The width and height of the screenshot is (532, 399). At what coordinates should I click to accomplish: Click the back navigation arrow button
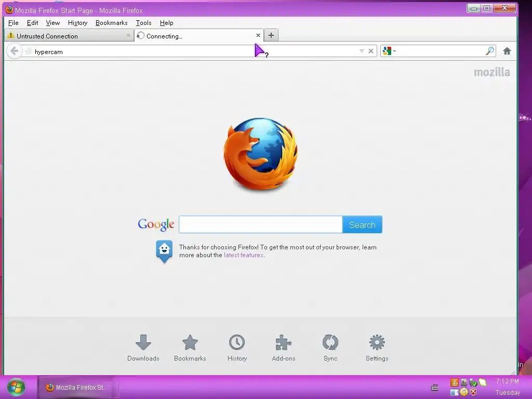[14, 51]
